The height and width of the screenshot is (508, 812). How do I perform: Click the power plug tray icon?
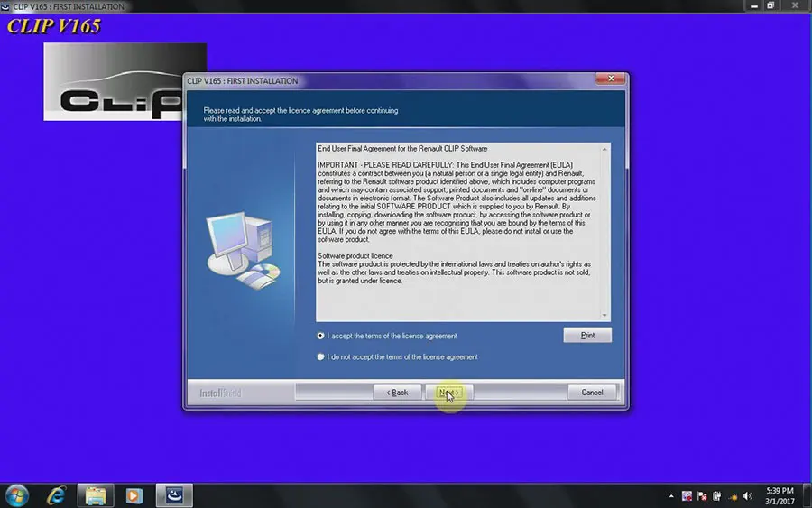click(717, 496)
